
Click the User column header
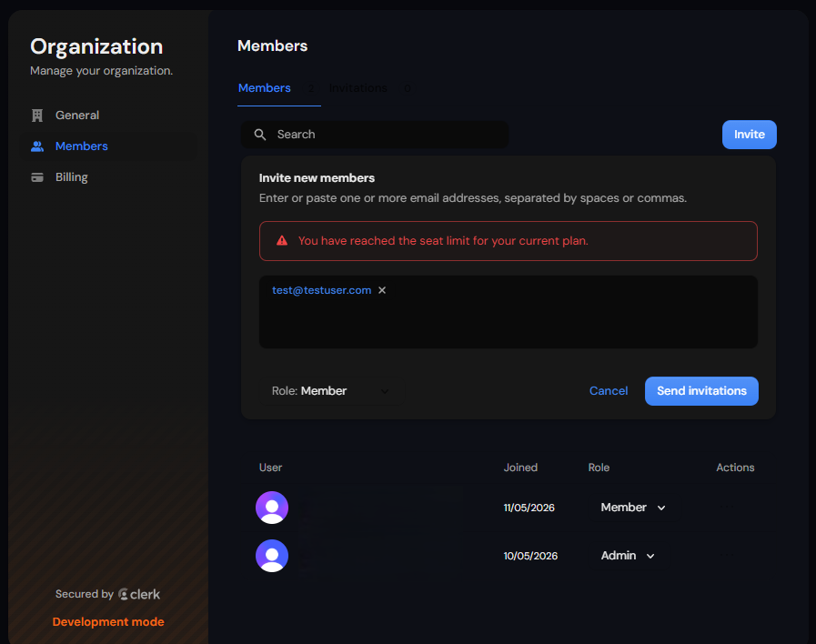(270, 468)
